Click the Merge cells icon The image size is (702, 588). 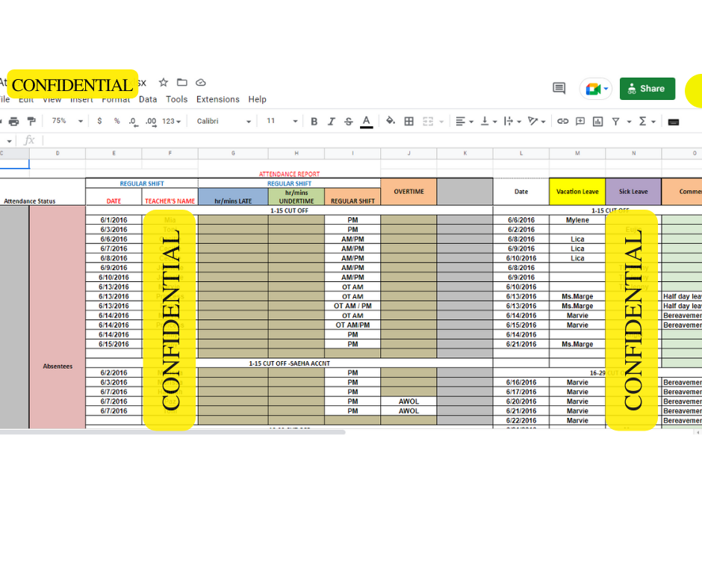(x=428, y=122)
